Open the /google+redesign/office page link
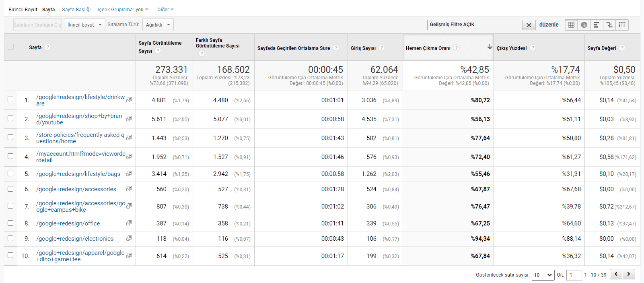 click(x=68, y=223)
